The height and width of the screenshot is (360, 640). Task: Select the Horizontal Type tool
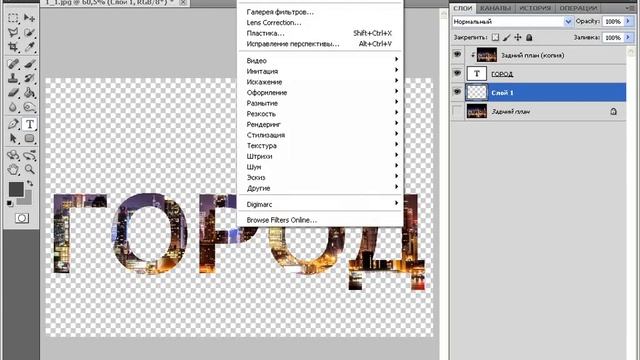click(29, 124)
